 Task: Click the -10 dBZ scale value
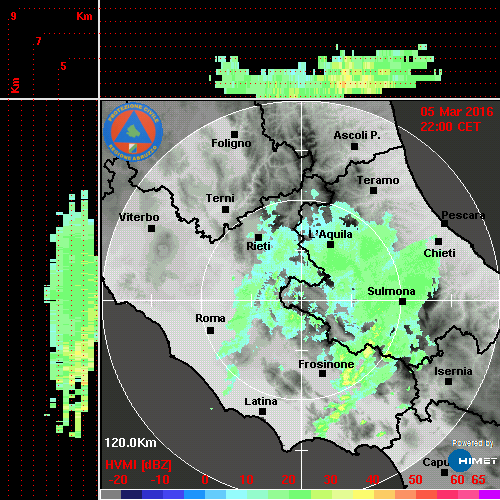(x=160, y=480)
